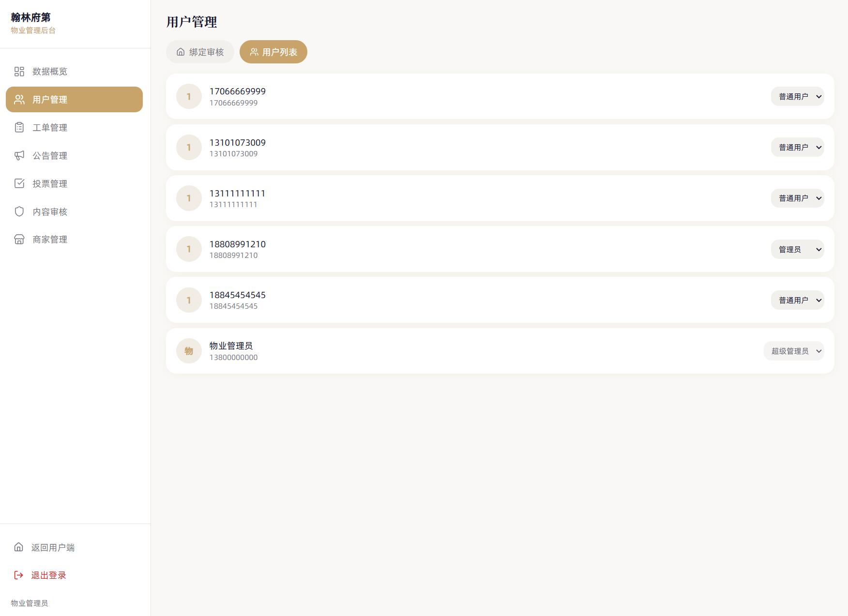848x616 pixels.
Task: Click the 数据概览 dashboard grid icon
Action: click(19, 72)
